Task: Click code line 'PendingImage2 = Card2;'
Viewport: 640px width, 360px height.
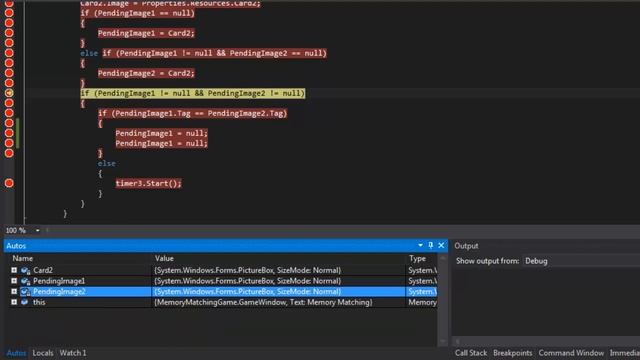Action: [x=146, y=73]
